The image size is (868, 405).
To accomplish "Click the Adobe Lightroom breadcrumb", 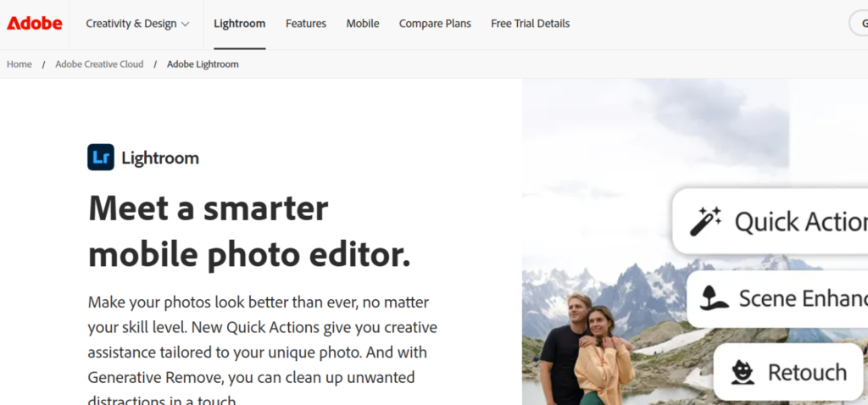I will point(203,64).
